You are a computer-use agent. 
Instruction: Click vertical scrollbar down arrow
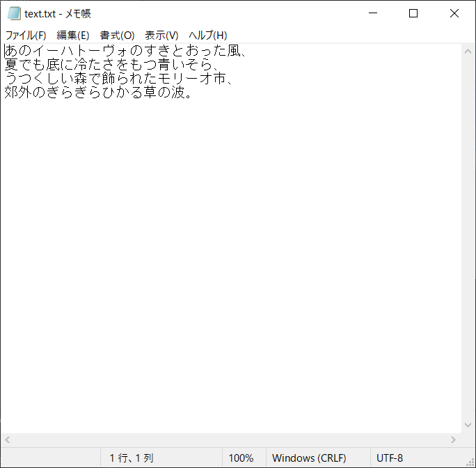[468, 425]
